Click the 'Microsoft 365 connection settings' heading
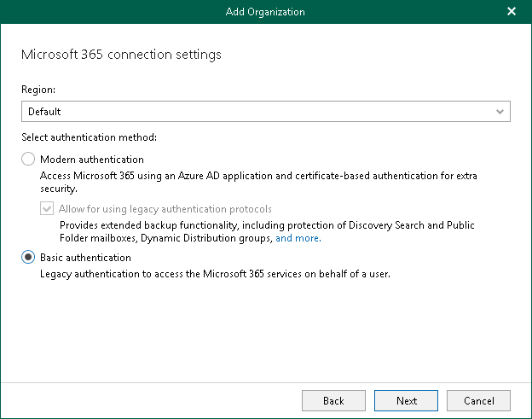This screenshot has height=419, width=532. coord(121,55)
